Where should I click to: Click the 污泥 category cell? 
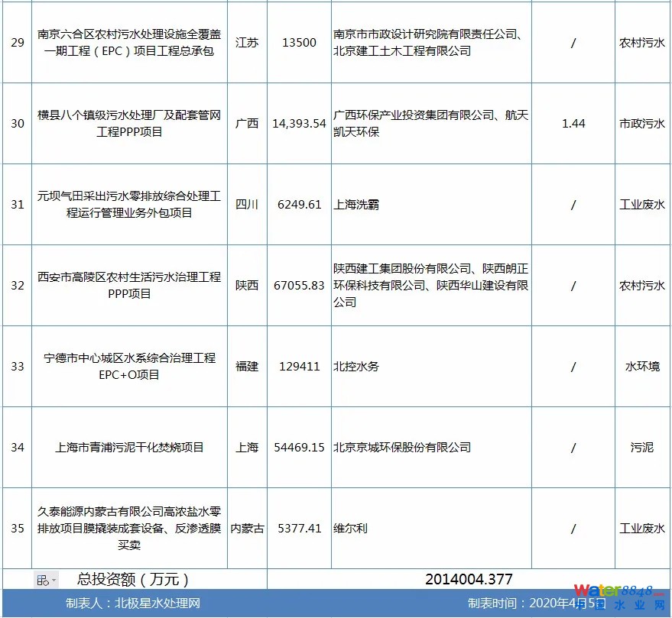tap(641, 448)
